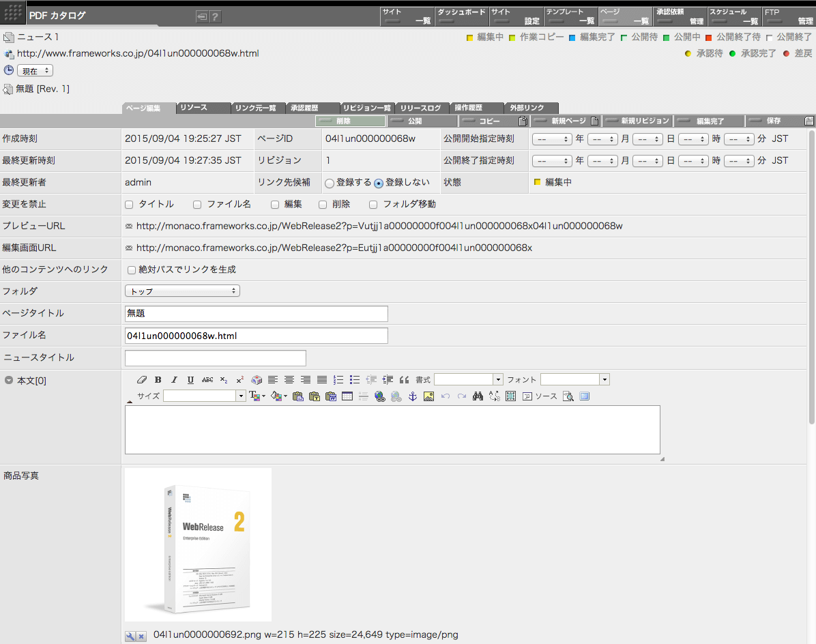
Task: Open the フォルダ dropdown showing トップ
Action: 182,291
